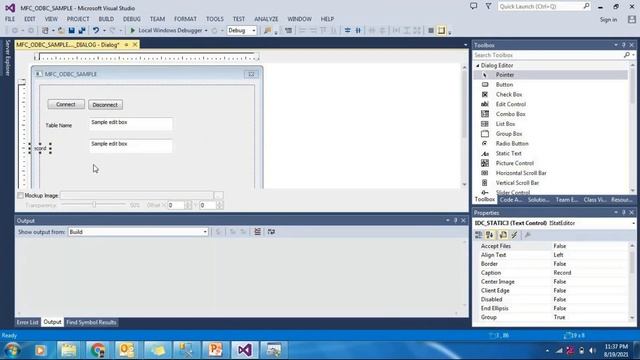Click the Mockup Image browse button
This screenshot has height=360, width=640.
point(218,196)
